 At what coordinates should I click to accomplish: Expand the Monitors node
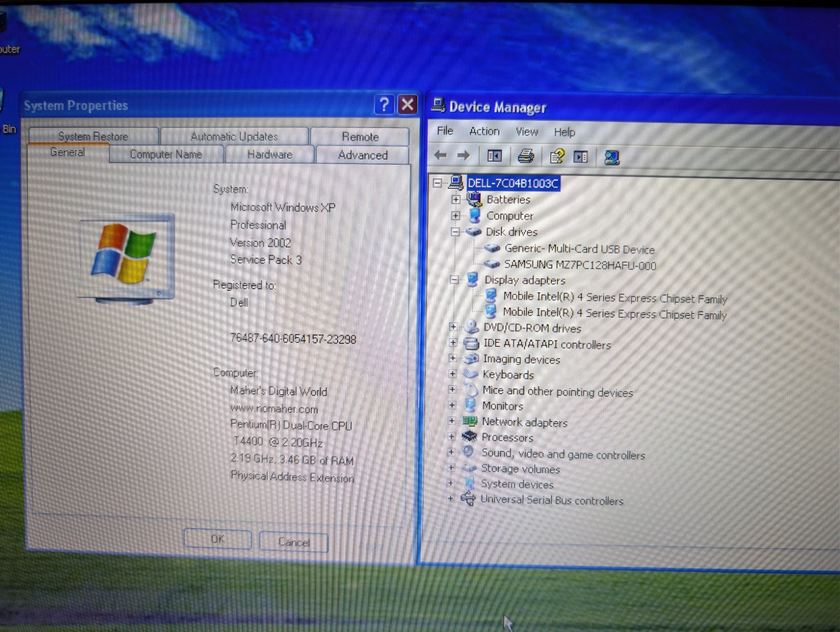click(453, 405)
